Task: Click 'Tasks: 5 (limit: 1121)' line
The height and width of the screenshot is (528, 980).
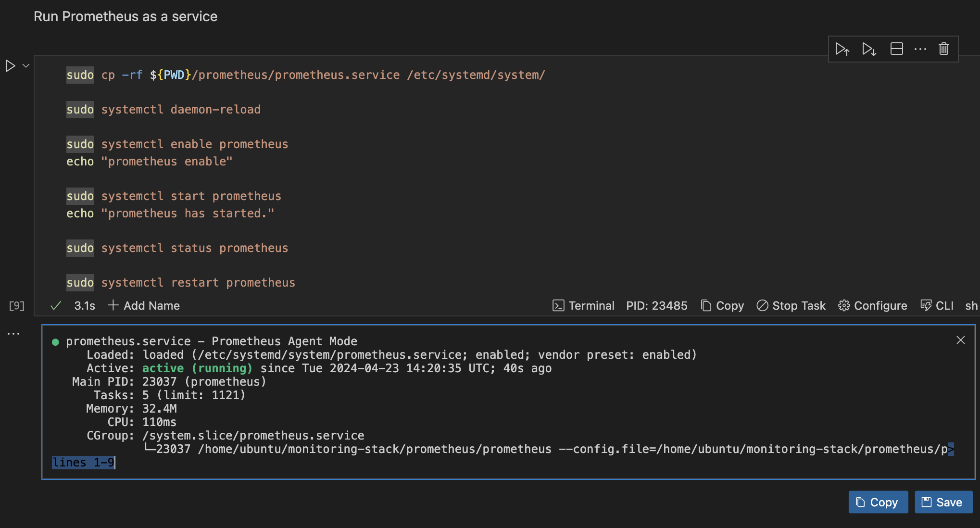Action: (x=169, y=395)
